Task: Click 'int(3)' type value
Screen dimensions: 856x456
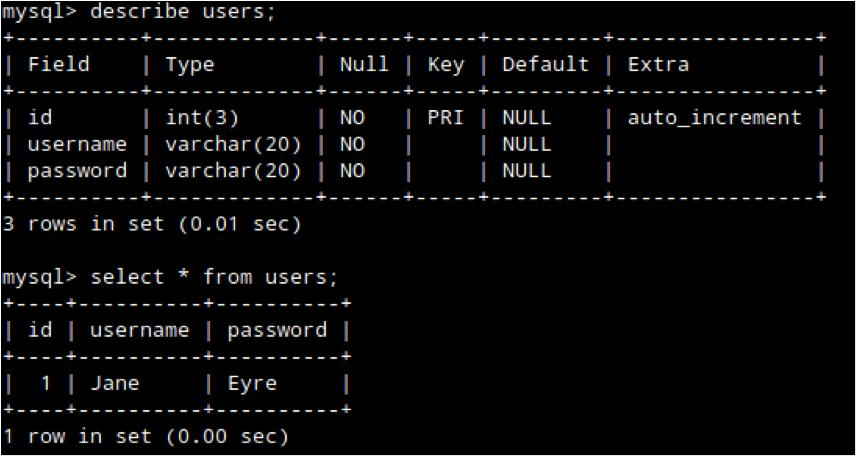Action: coord(202,118)
